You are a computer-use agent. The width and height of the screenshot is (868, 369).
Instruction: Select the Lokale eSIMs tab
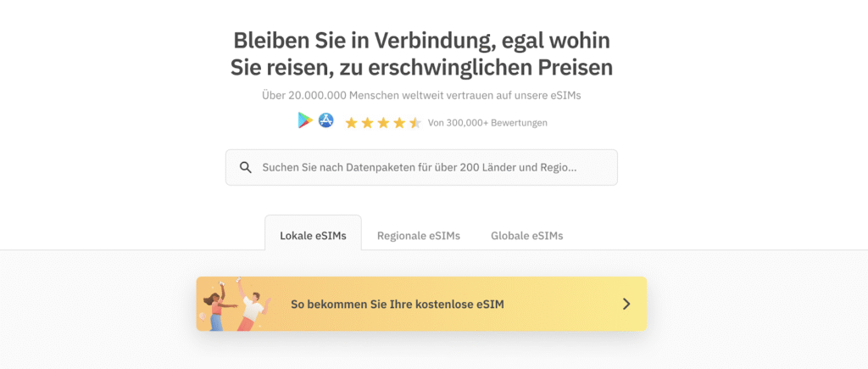[x=313, y=236]
